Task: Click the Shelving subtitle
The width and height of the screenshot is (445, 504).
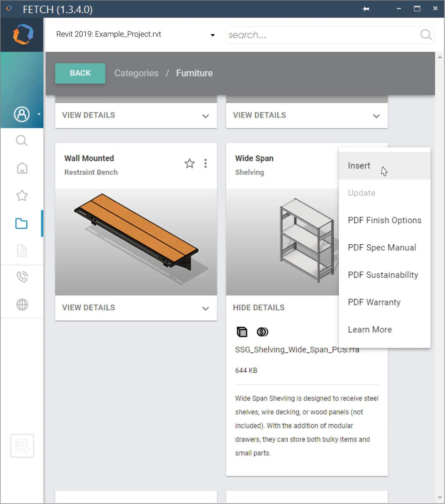Action: [249, 172]
